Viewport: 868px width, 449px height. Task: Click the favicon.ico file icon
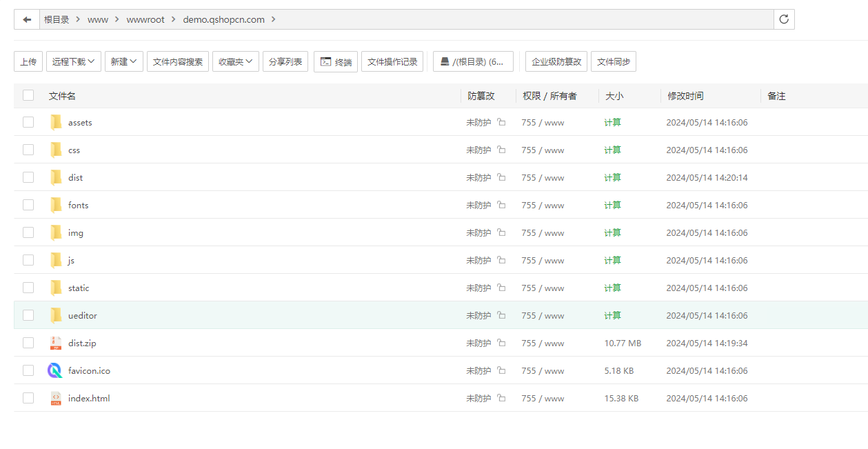(55, 370)
